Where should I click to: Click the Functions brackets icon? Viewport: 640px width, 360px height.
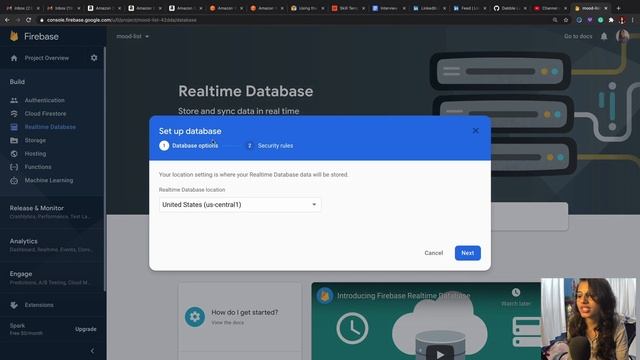pyautogui.click(x=14, y=167)
